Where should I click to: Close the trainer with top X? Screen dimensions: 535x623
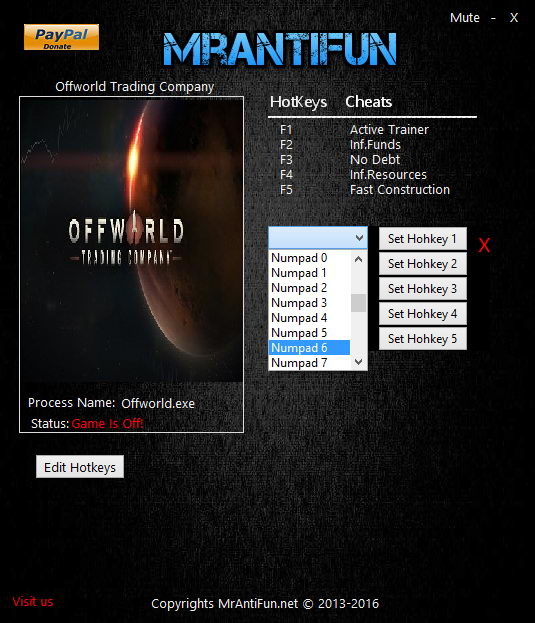click(514, 18)
